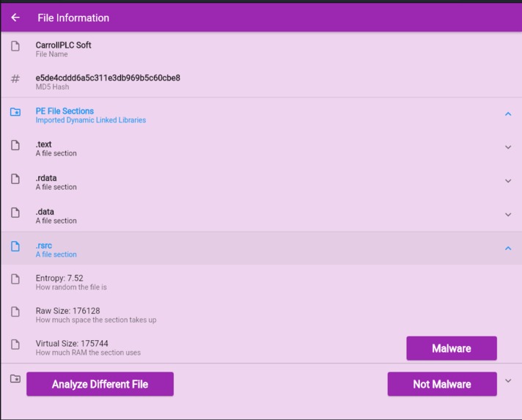Go back using the header arrow
The height and width of the screenshot is (420, 522).
coord(15,18)
